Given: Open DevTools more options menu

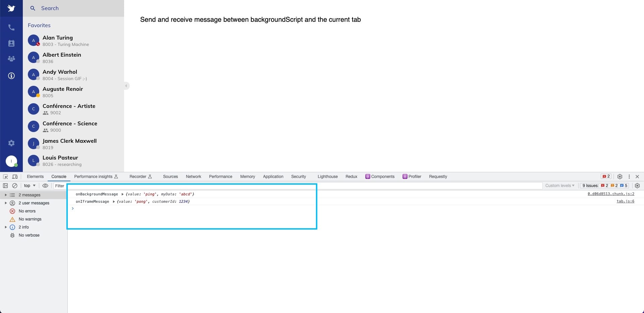Looking at the screenshot, I should click(629, 177).
